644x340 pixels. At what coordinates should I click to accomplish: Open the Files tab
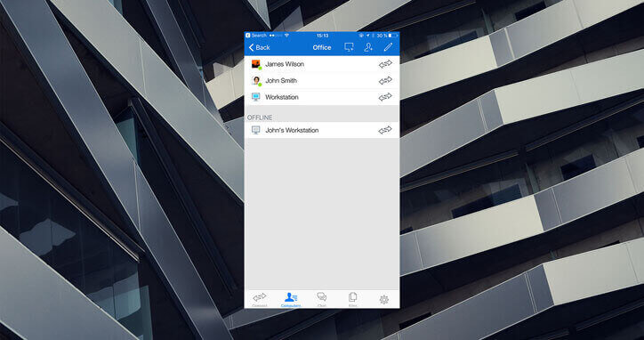353,299
